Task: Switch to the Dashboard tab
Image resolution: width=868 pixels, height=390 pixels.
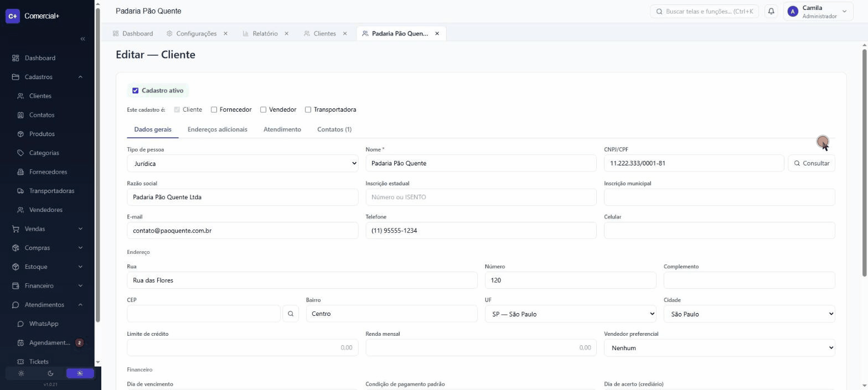Action: pyautogui.click(x=133, y=34)
